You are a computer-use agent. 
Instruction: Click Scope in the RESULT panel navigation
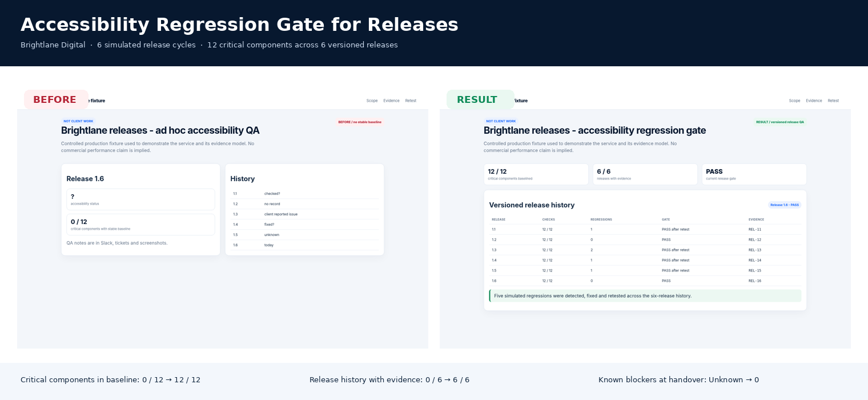point(794,101)
